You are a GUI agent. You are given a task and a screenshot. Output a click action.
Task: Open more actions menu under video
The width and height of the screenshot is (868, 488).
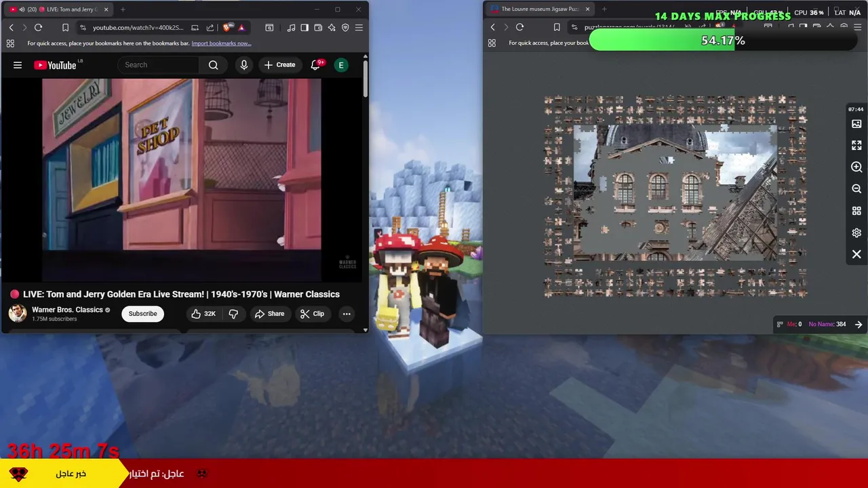tap(347, 314)
